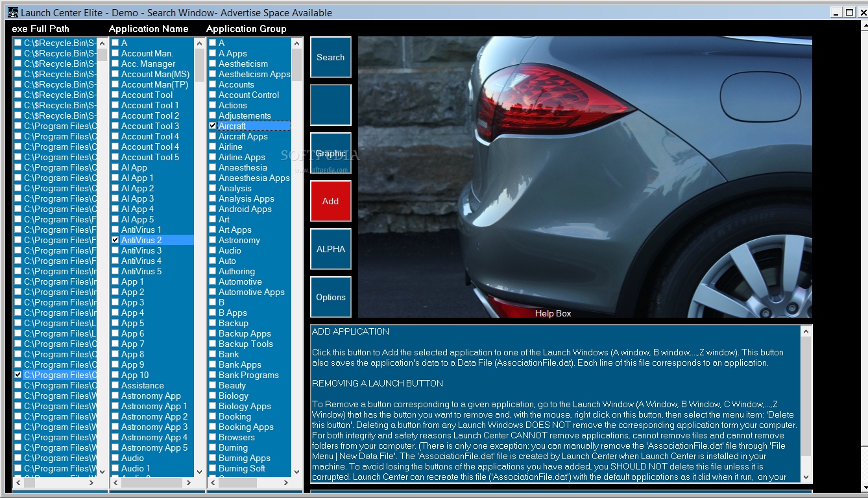The height and width of the screenshot is (498, 868).
Task: Select Analysis Apps group
Action: [246, 198]
